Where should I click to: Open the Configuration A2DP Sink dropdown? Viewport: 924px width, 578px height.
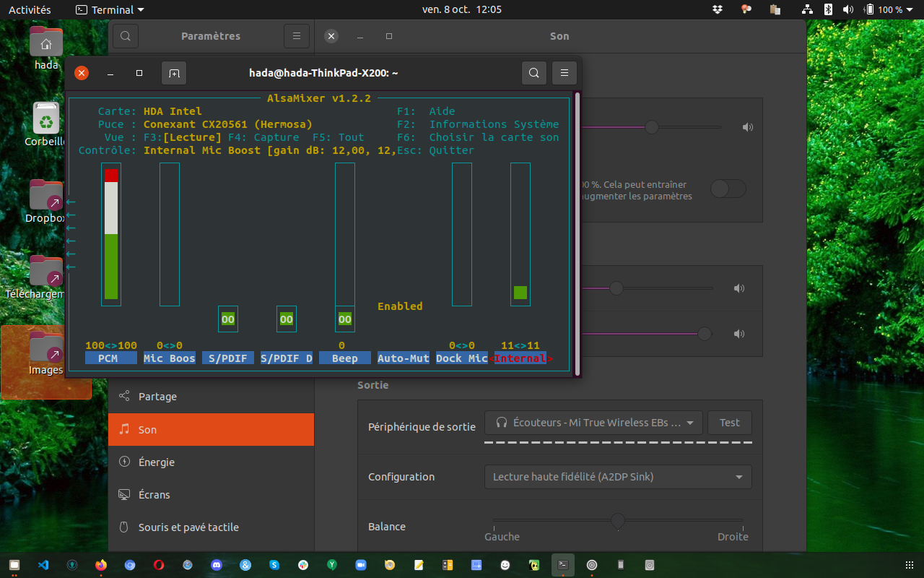(x=617, y=477)
